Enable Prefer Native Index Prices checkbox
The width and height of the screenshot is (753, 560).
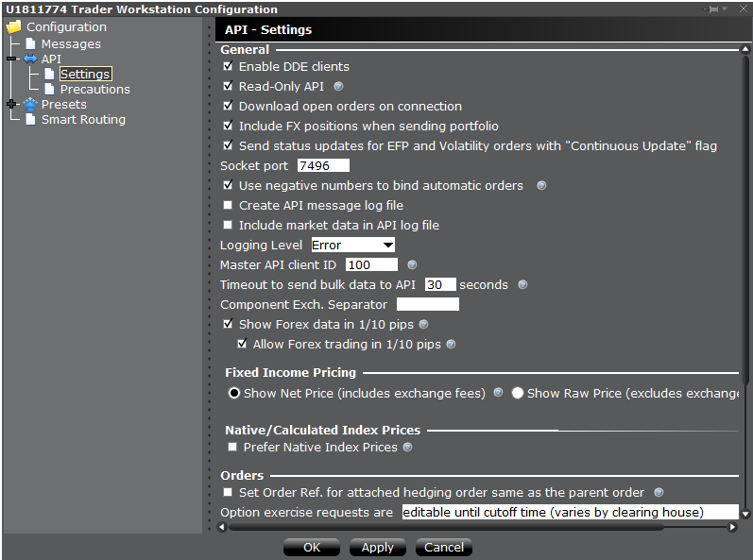click(232, 448)
